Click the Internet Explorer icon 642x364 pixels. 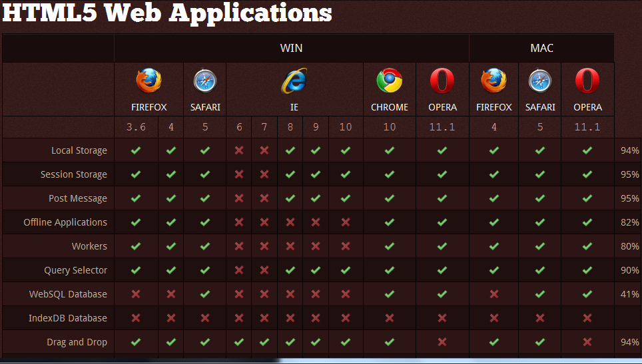pos(294,81)
